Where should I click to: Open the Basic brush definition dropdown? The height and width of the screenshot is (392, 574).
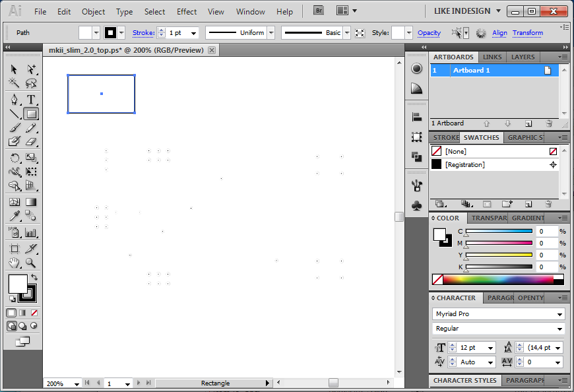tap(346, 33)
